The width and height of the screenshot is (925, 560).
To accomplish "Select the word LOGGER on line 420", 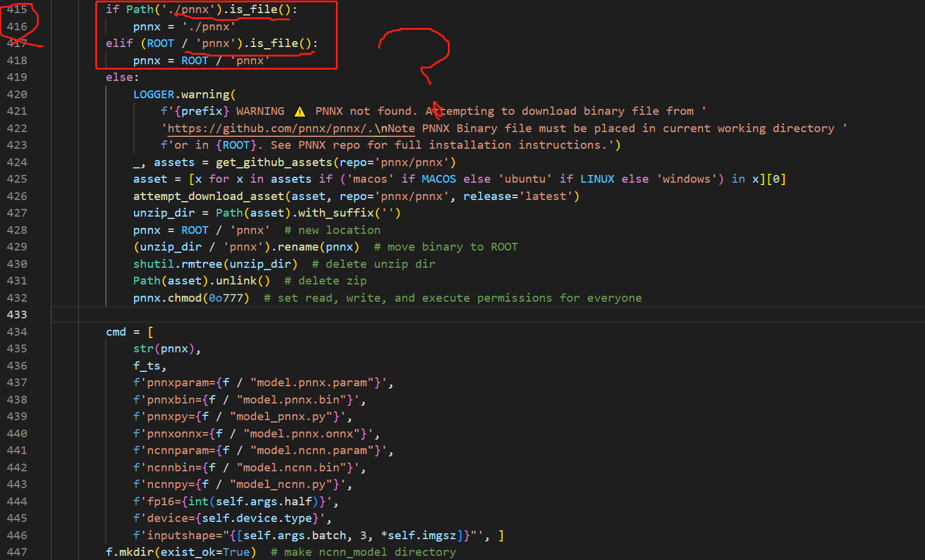I will [154, 94].
